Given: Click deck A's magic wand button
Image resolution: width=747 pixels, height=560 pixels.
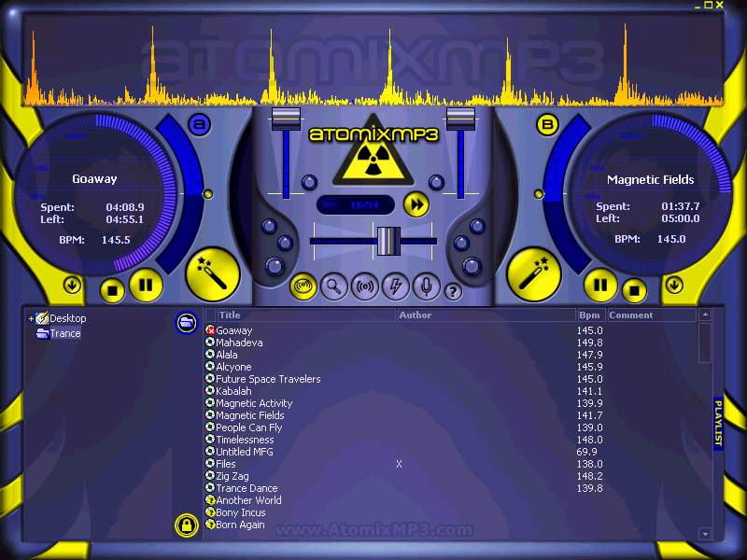Looking at the screenshot, I should point(213,274).
